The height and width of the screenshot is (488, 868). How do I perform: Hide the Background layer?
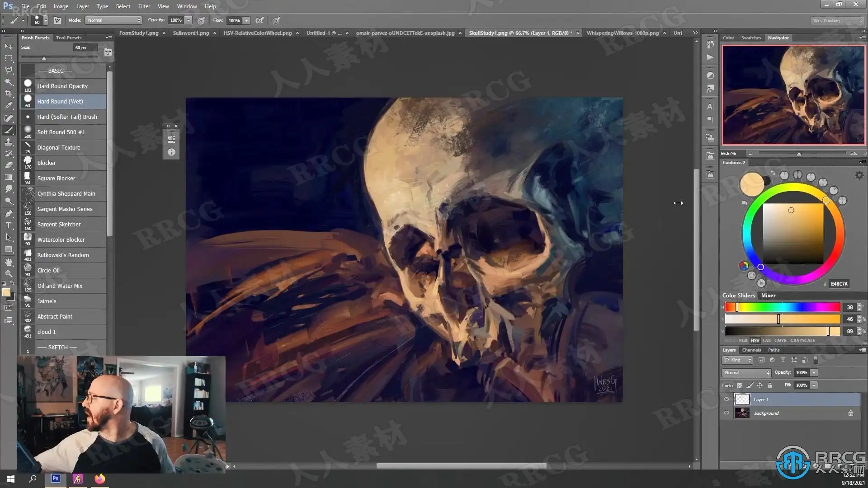click(x=726, y=413)
